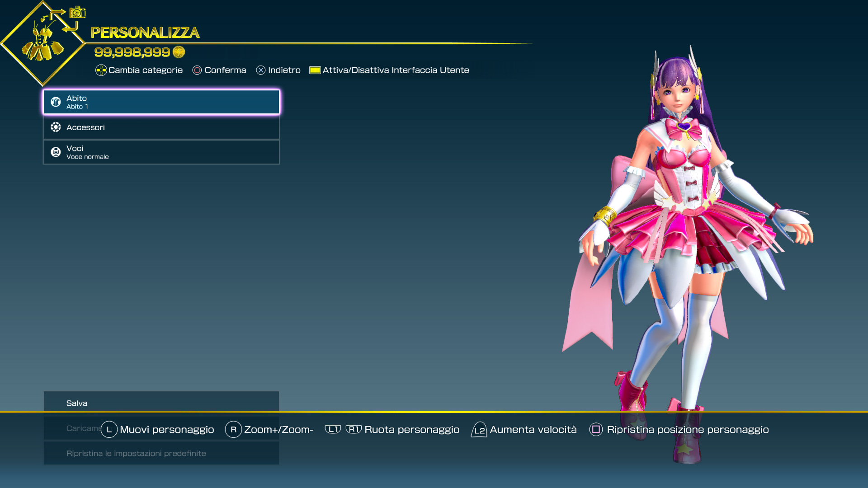Screen dimensions: 868x488
Task: Click the d-pad Cambia categorie icon
Action: pyautogui.click(x=101, y=70)
